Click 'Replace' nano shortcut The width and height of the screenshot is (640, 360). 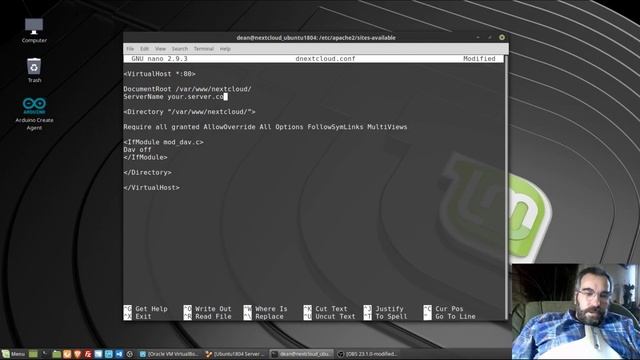coord(269,316)
